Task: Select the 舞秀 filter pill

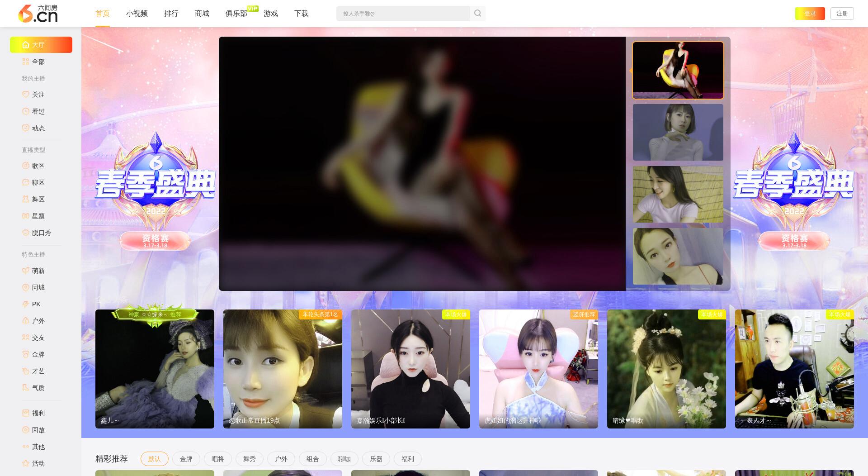Action: [250, 459]
